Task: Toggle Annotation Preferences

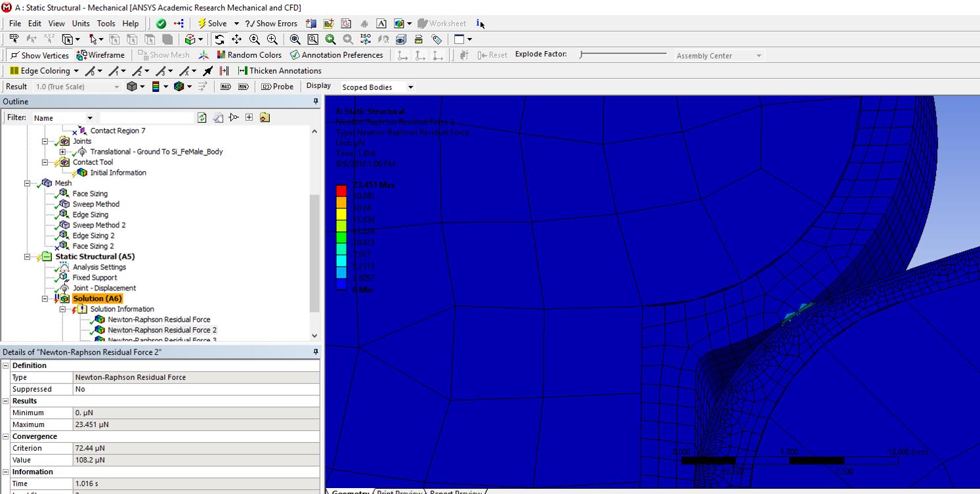Action: coord(336,55)
